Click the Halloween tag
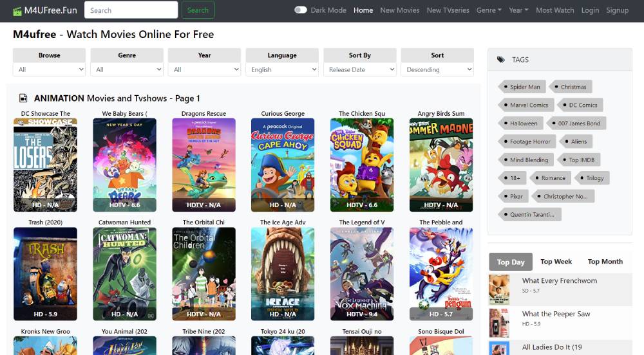Image resolution: width=644 pixels, height=355 pixels. click(520, 123)
